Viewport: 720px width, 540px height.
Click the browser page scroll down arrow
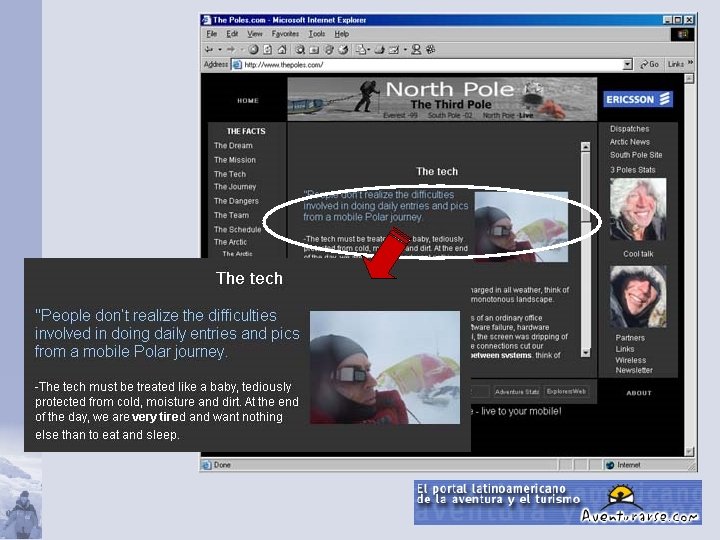[x=689, y=451]
